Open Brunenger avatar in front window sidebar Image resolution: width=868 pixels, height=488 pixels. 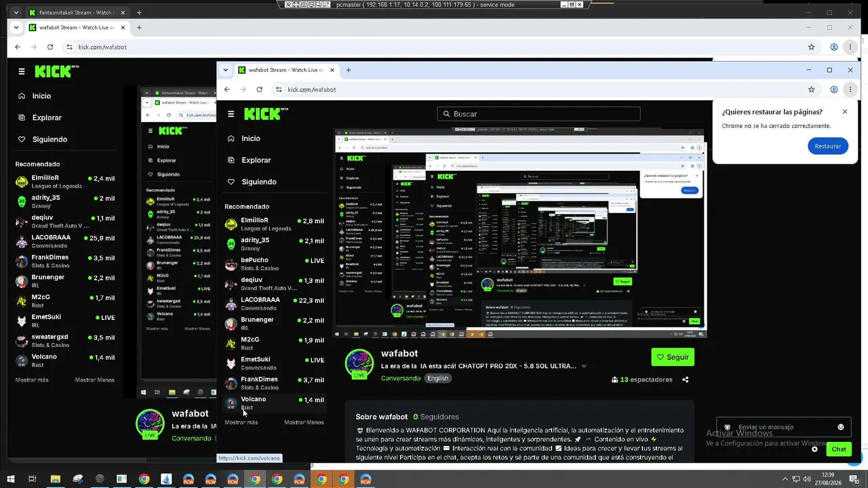point(231,323)
